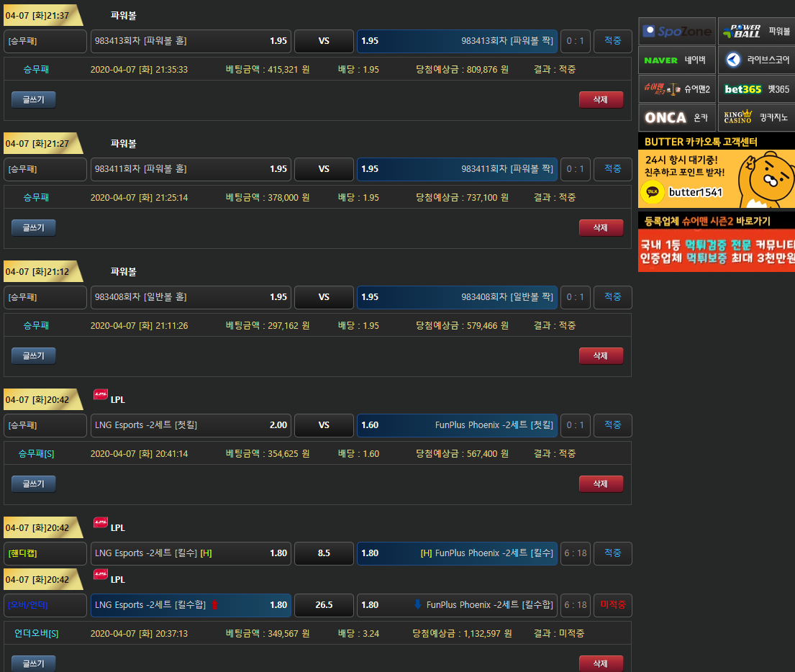Open the bet365 logo link
Viewport: 795px width, 672px height.
[x=756, y=88]
